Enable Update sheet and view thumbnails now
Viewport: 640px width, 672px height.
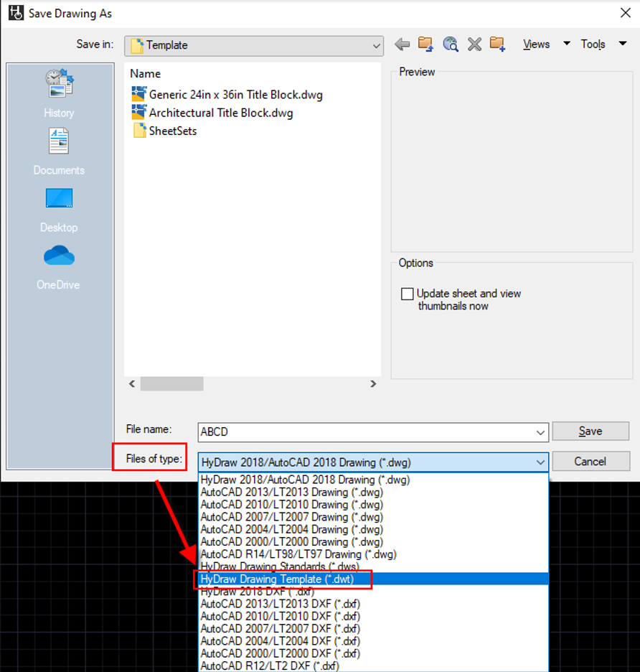click(407, 294)
